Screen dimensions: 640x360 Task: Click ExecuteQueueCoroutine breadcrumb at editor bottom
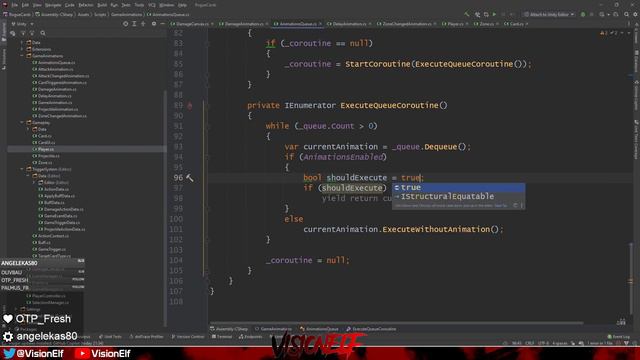(371, 329)
